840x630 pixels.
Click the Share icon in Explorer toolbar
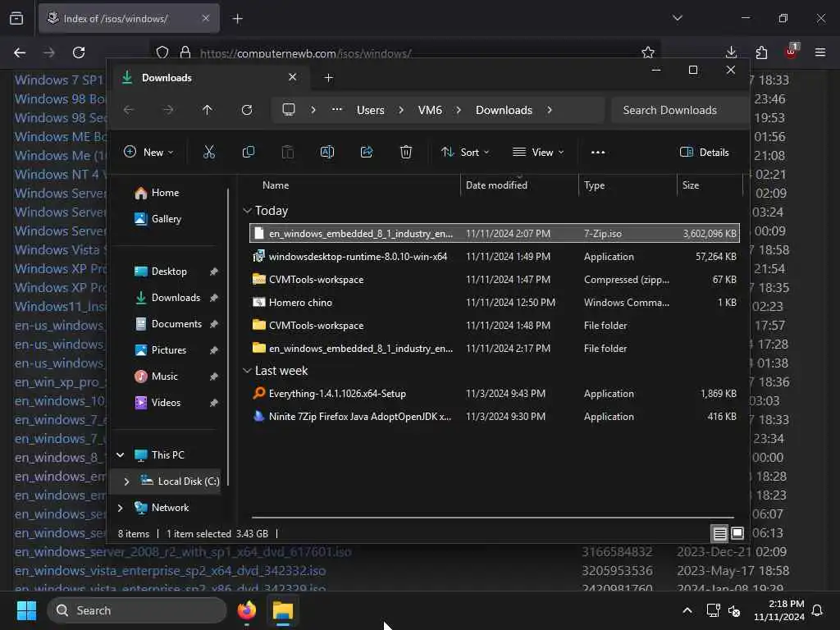pos(367,152)
